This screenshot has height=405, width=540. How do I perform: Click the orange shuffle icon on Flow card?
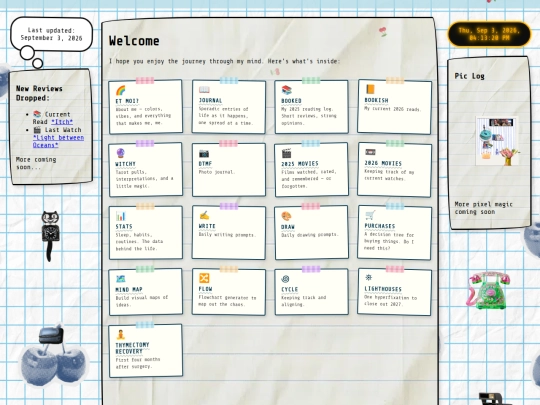[x=204, y=278]
